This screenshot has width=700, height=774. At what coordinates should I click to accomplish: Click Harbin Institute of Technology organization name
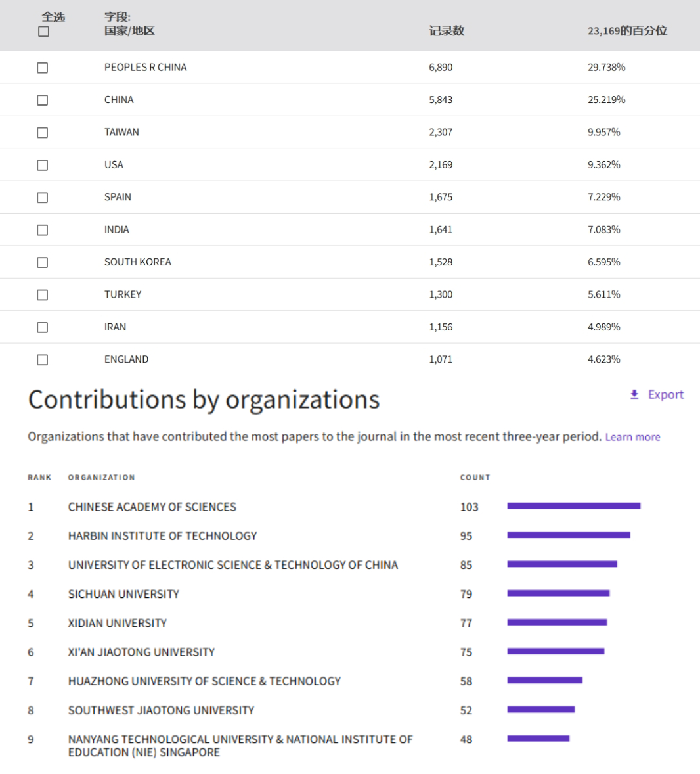click(162, 536)
